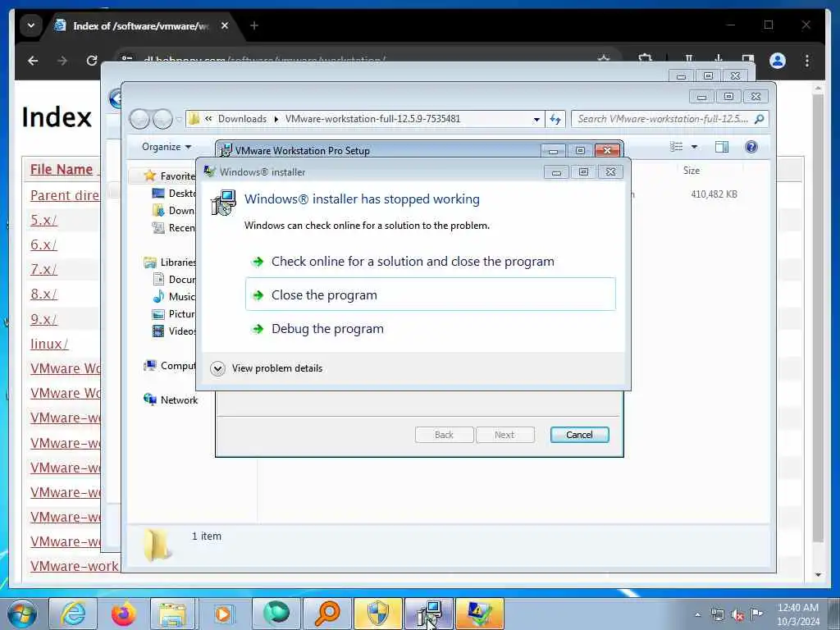Open Recent Places in Explorer sidebar
Screen dimensions: 840x630
[x=174, y=228]
